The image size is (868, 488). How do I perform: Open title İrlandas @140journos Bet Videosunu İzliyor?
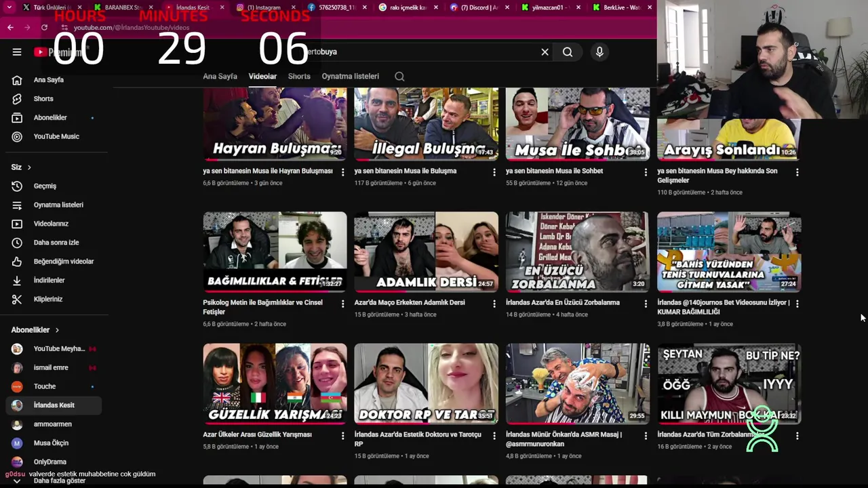pos(723,307)
